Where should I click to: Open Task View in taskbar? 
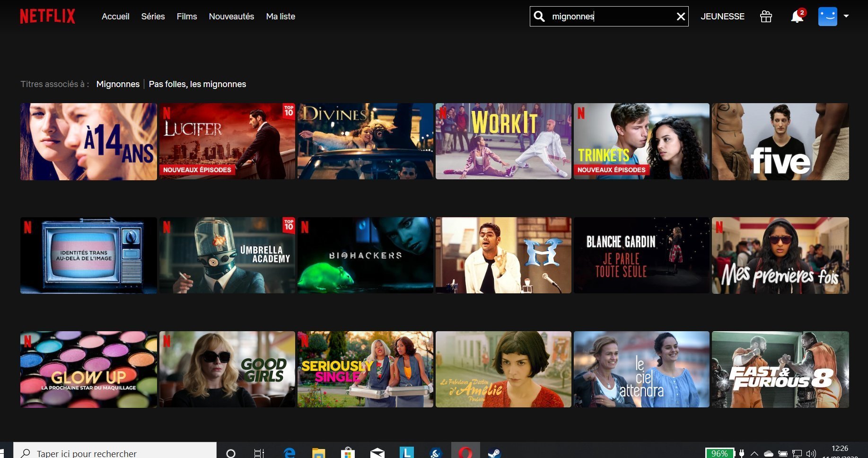[x=259, y=453]
